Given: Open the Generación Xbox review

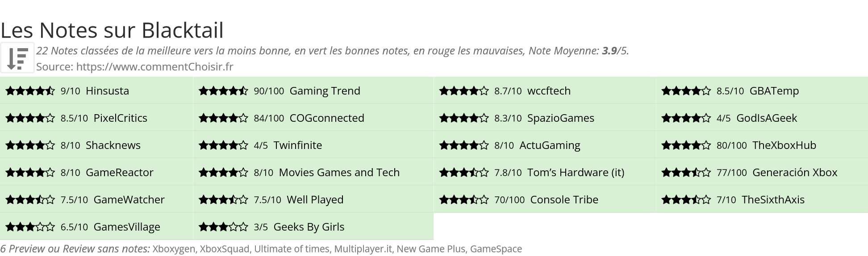Looking at the screenshot, I should coord(794,173).
